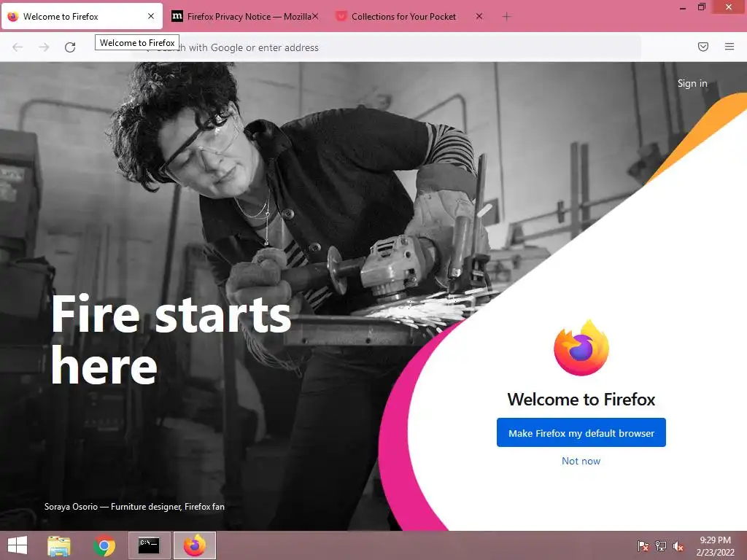Reload the current page

(x=70, y=47)
